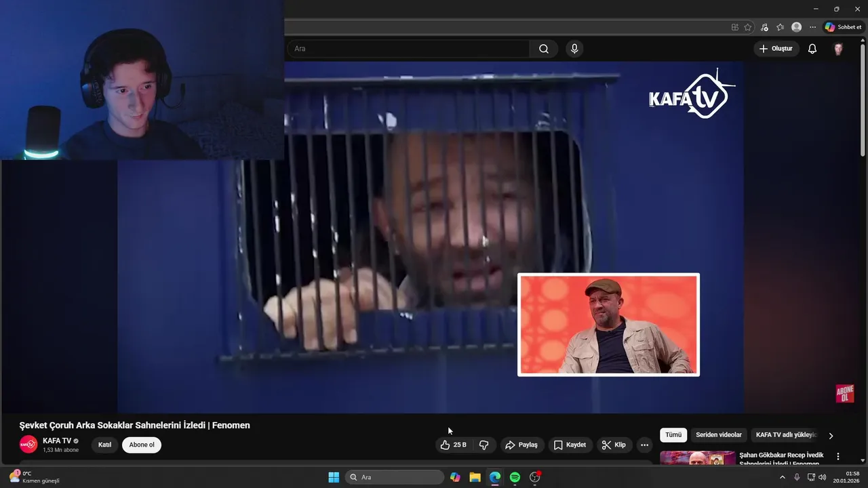Open Edge browser profile icon
868x488 pixels.
coord(797,27)
